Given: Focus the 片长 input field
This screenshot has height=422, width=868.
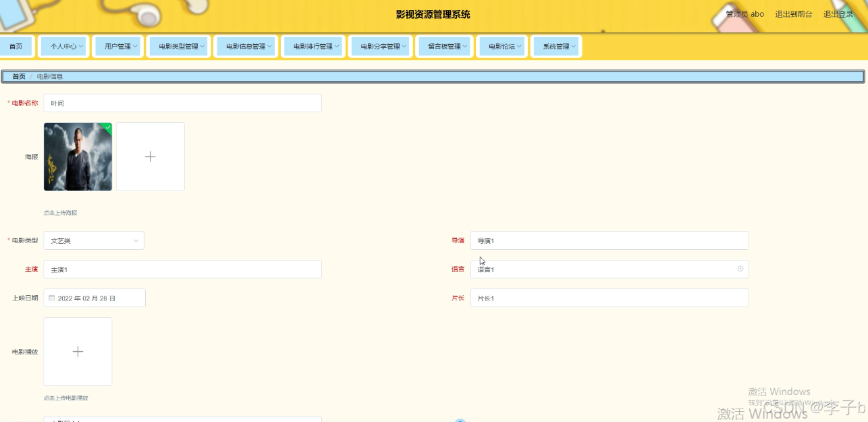Looking at the screenshot, I should [609, 298].
